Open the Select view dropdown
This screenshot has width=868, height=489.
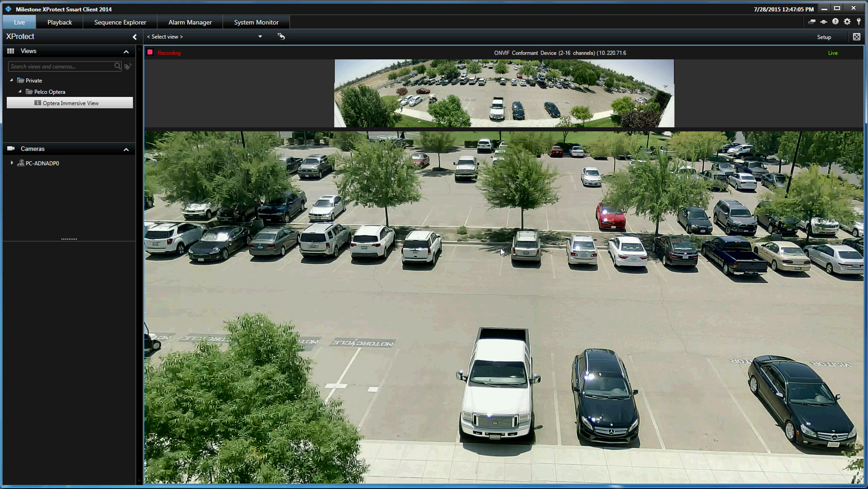tap(204, 37)
